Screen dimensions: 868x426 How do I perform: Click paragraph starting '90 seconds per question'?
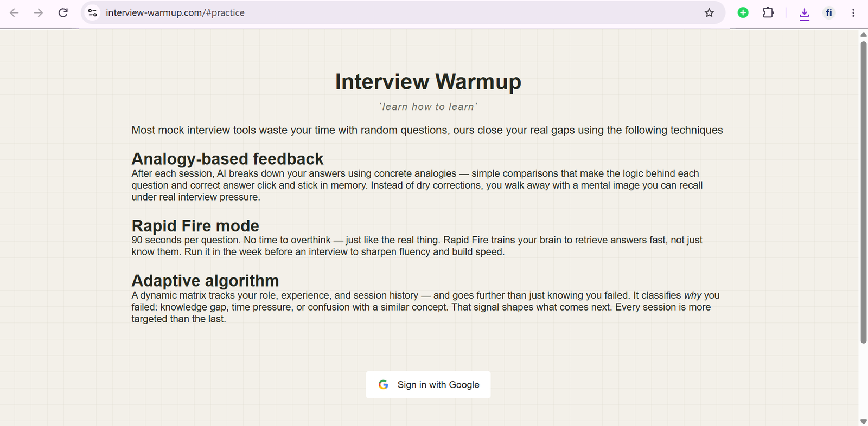coord(417,246)
